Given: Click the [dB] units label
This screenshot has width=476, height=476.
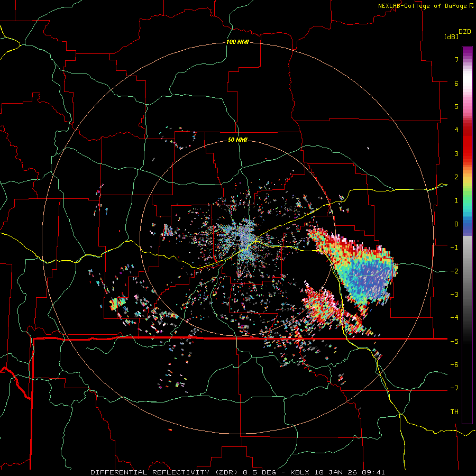Looking at the screenshot, I should point(451,36).
